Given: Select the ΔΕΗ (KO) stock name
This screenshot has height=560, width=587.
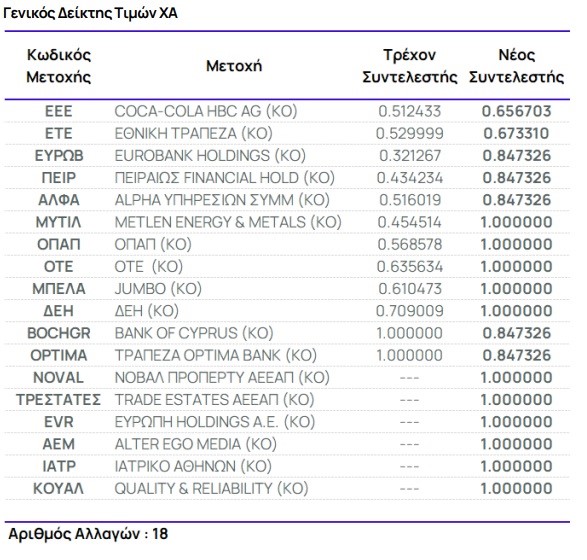Looking at the screenshot, I should click(147, 311).
